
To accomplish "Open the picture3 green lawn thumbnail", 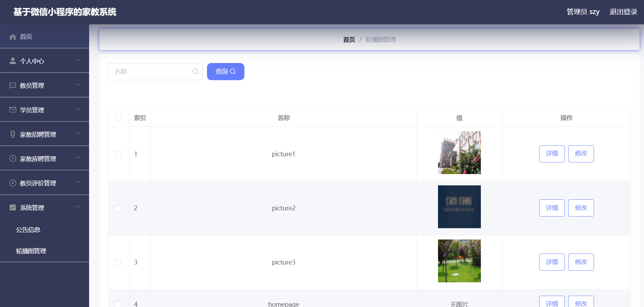I will coord(459,261).
